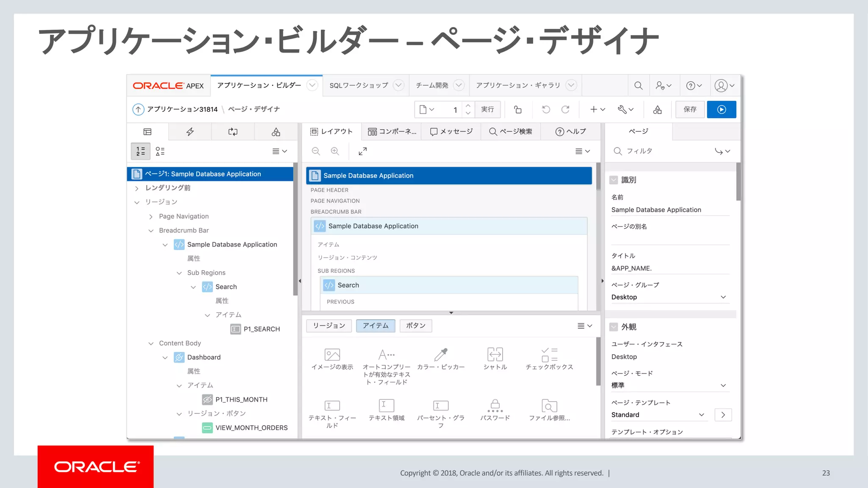Collapse the 識別 property group
Screen dimensions: 868x488
(614, 180)
